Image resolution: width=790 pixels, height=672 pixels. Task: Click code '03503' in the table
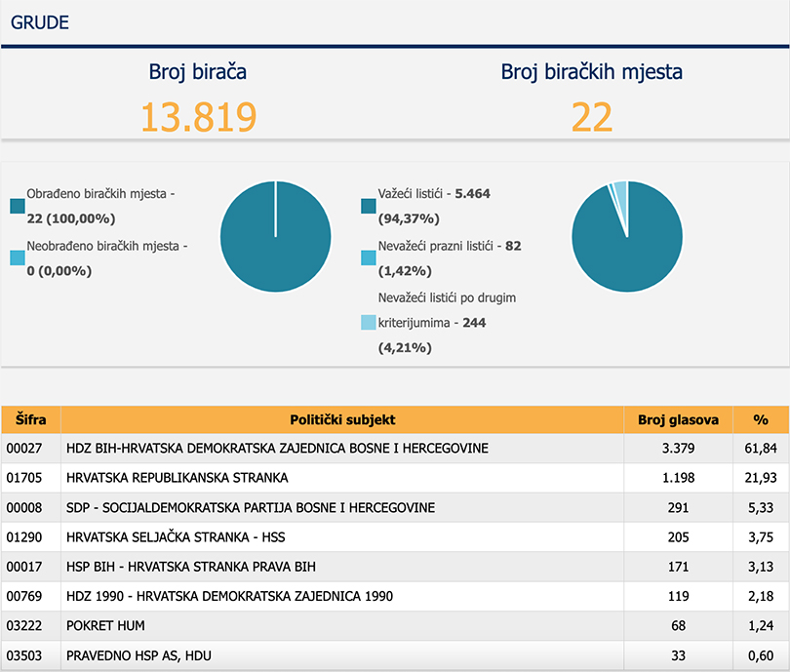click(24, 655)
